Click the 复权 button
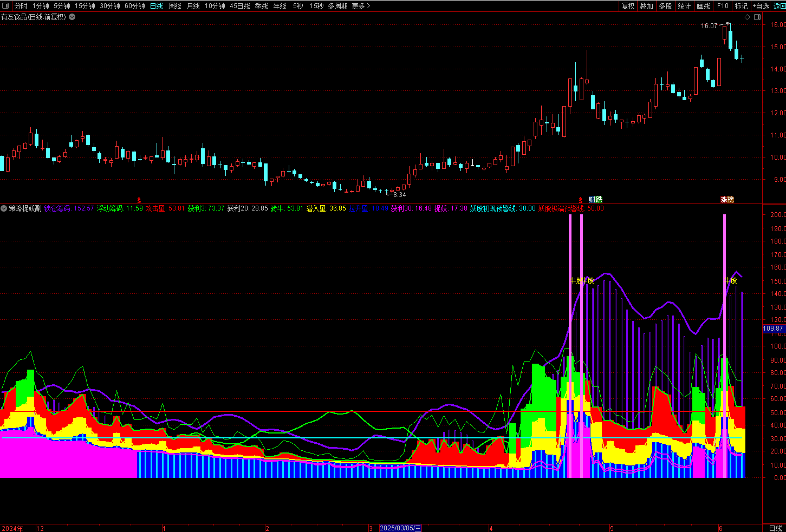786x532 pixels. click(x=628, y=6)
